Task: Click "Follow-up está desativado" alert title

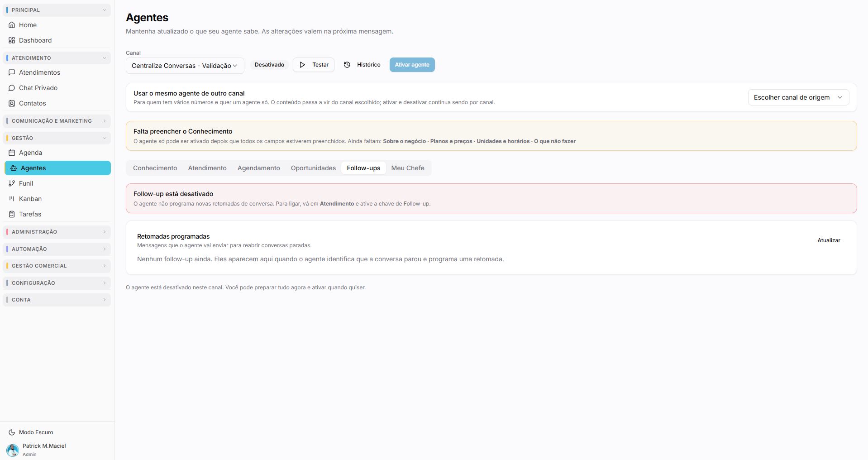Action: pyautogui.click(x=173, y=194)
